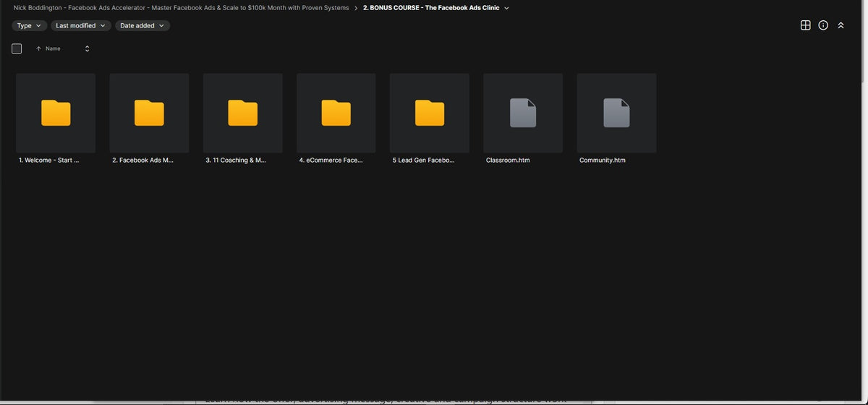Sort by Name column header
868x405 pixels.
53,48
